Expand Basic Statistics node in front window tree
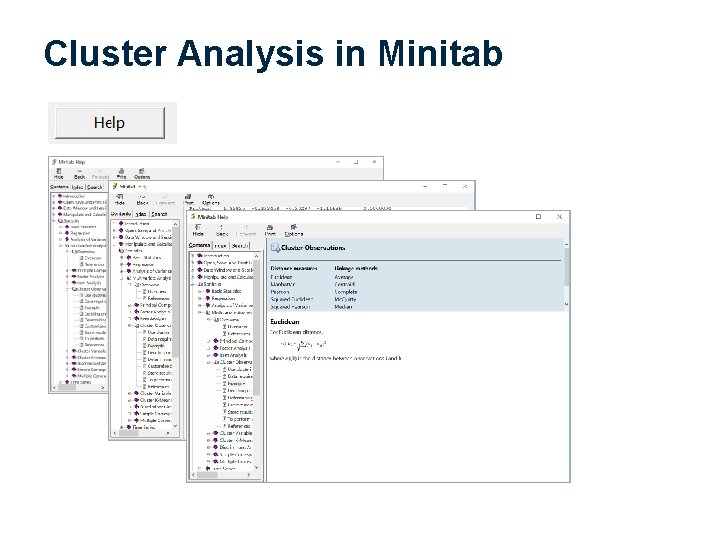Viewport: 720px width, 540px height. click(x=200, y=291)
